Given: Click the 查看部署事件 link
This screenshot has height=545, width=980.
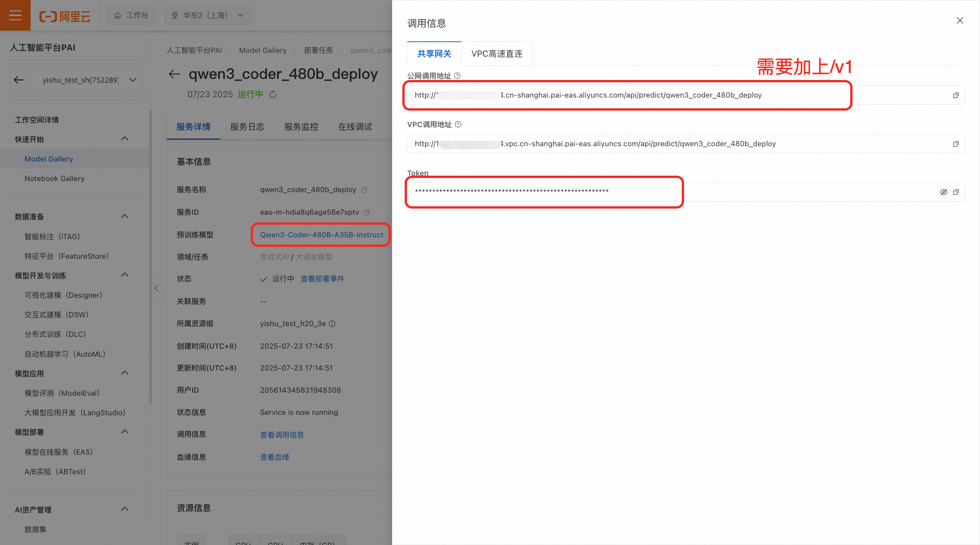Looking at the screenshot, I should coord(322,279).
